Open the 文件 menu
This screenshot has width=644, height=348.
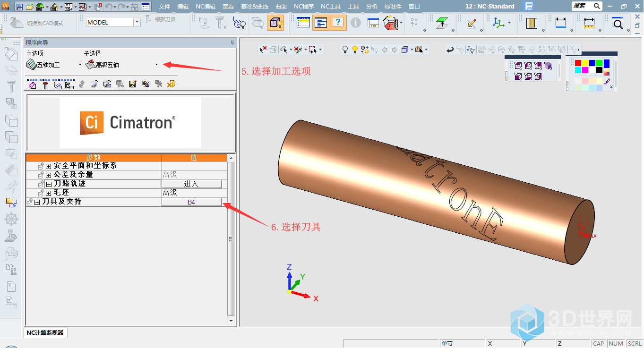pyautogui.click(x=164, y=7)
